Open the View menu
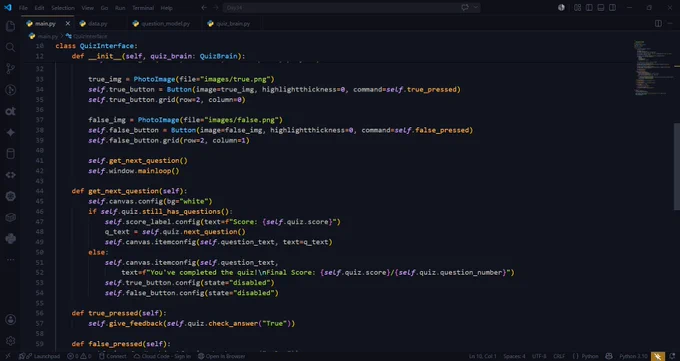This screenshot has width=680, height=361. click(87, 8)
